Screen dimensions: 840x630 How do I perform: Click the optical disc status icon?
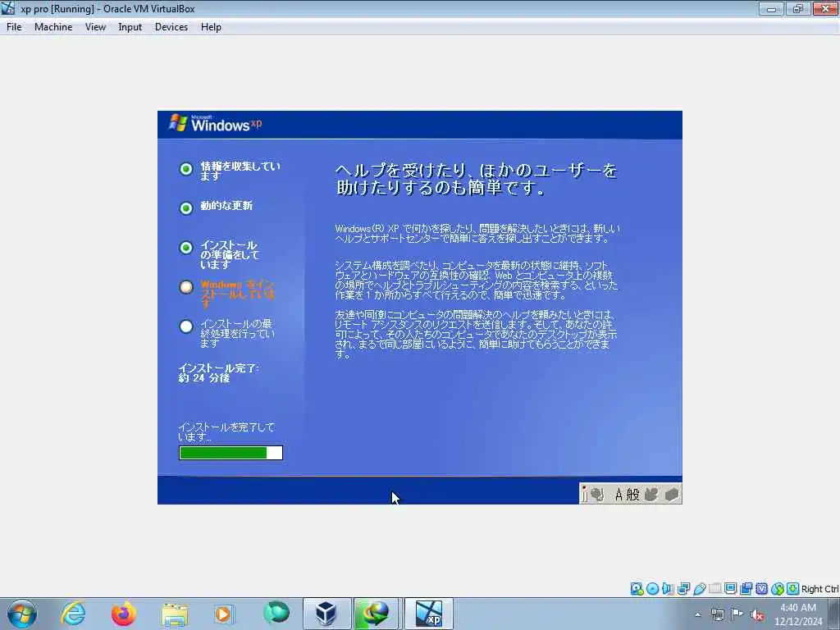pos(652,589)
